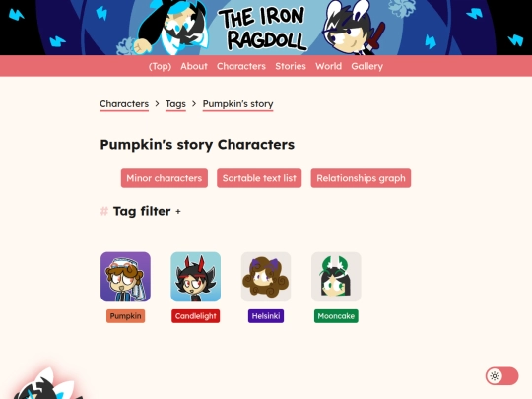Click the Minor characters button
Viewport: 532px width, 399px height.
pyautogui.click(x=165, y=178)
